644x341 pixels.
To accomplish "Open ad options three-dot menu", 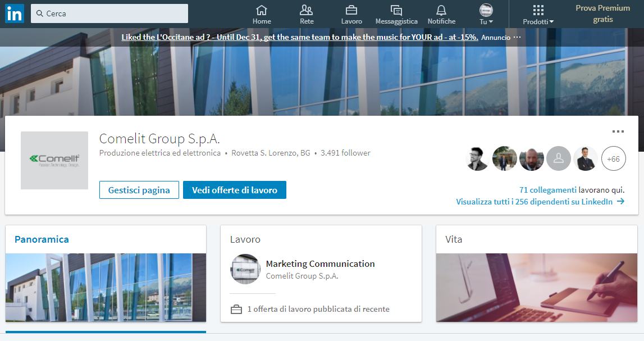I will click(x=517, y=37).
